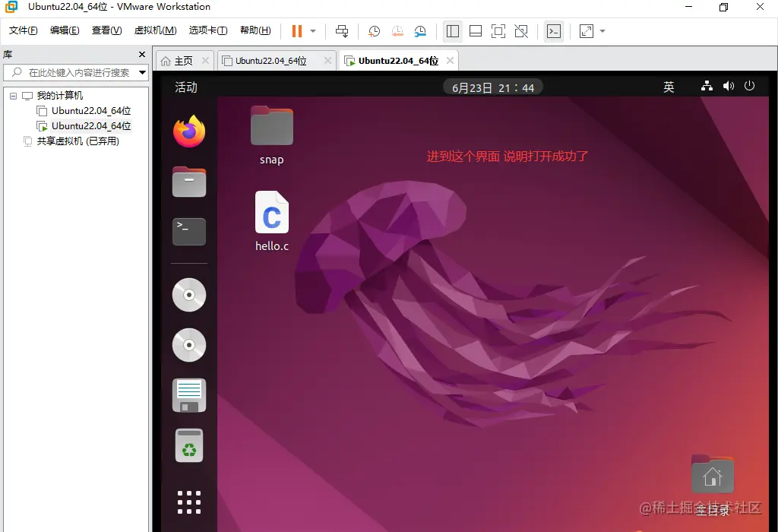Click the first disc icon in the dock
778x532 pixels.
(189, 295)
